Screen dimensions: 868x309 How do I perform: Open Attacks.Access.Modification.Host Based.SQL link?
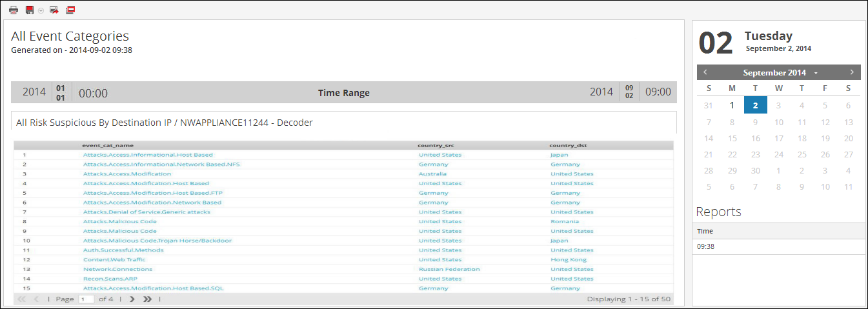point(154,288)
